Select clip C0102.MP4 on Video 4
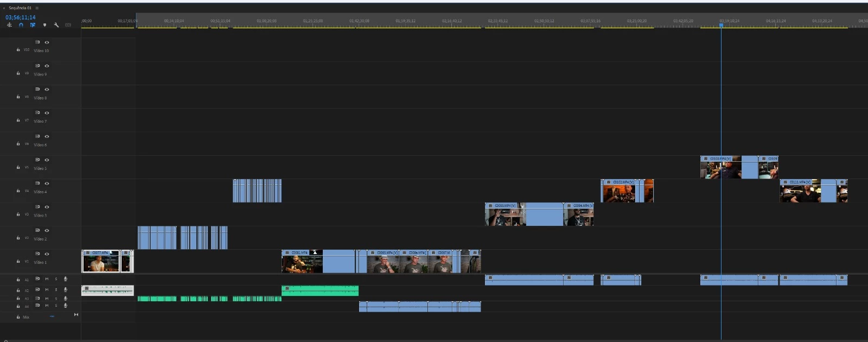The width and height of the screenshot is (868, 342). [x=620, y=191]
